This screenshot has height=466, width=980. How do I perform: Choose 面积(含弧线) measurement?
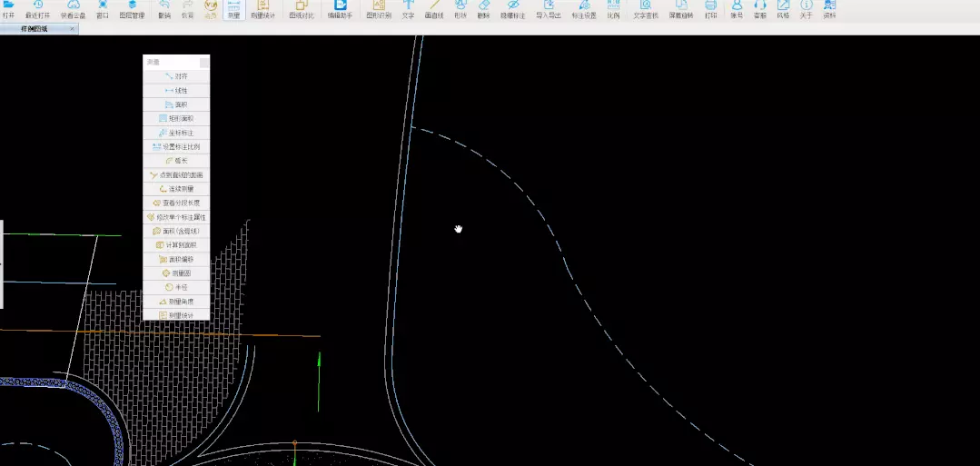(176, 231)
